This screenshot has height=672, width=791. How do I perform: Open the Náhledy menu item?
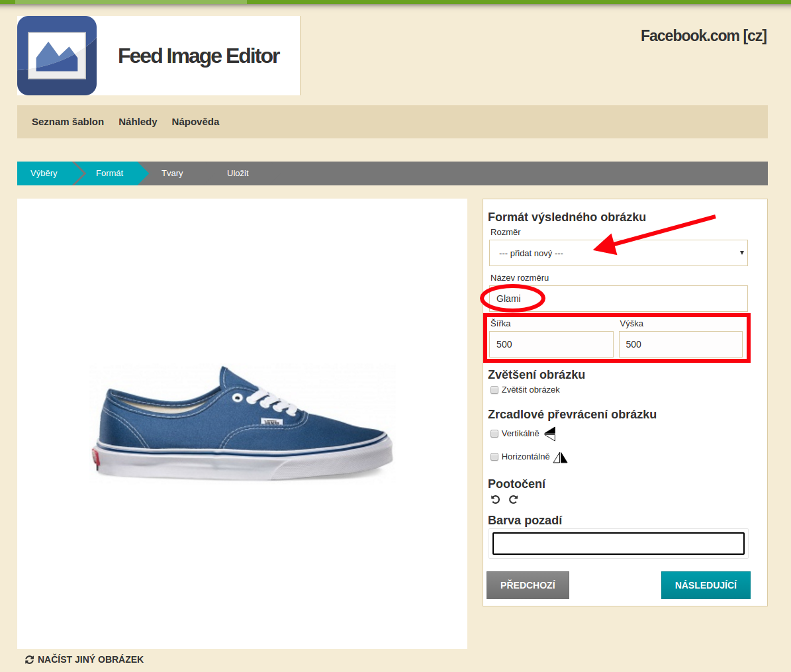[138, 122]
